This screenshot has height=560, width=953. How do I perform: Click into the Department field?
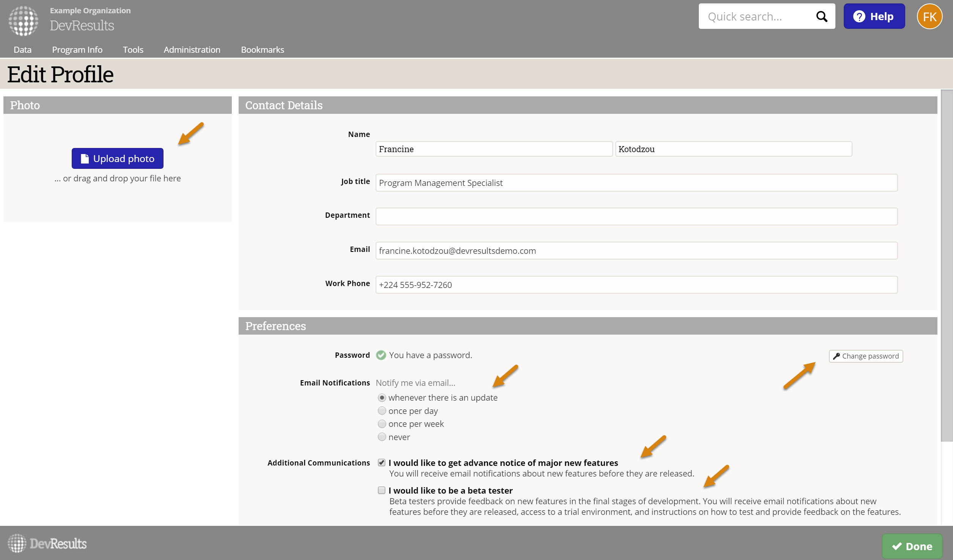[636, 216]
